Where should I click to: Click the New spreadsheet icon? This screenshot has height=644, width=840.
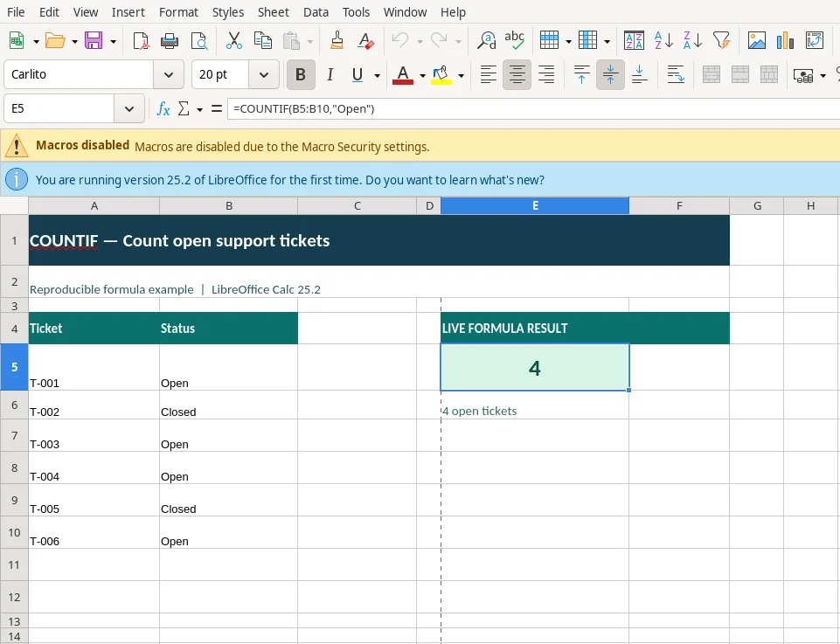pos(17,41)
